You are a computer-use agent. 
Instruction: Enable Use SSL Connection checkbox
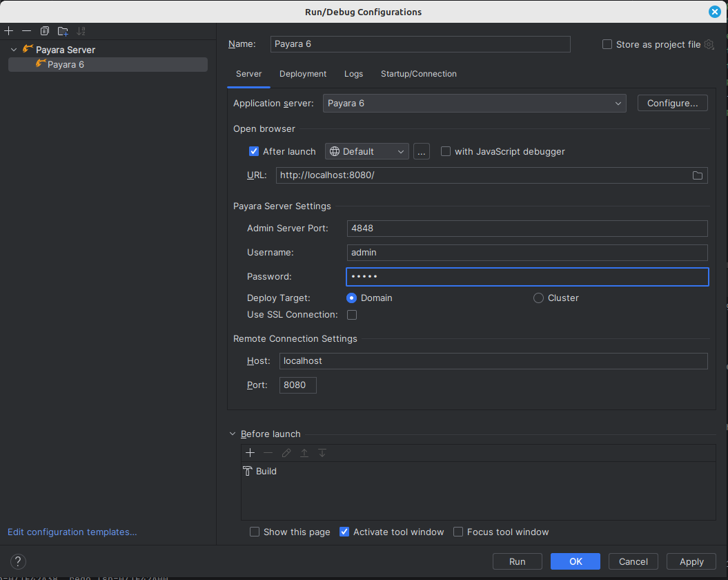352,315
